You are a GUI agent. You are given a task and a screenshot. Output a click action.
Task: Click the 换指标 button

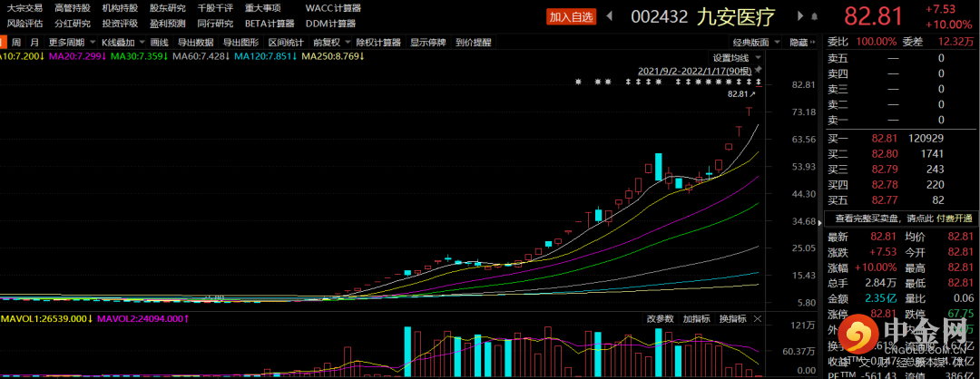(731, 319)
